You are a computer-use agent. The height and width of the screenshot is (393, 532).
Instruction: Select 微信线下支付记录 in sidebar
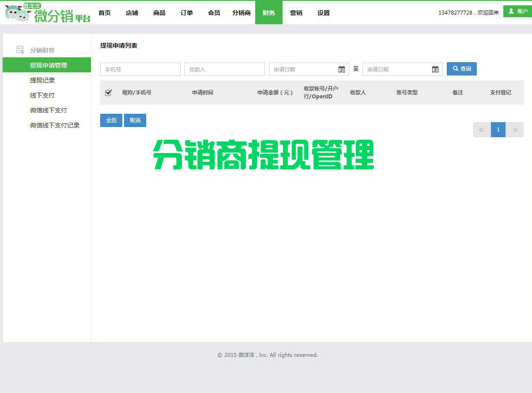tap(55, 125)
